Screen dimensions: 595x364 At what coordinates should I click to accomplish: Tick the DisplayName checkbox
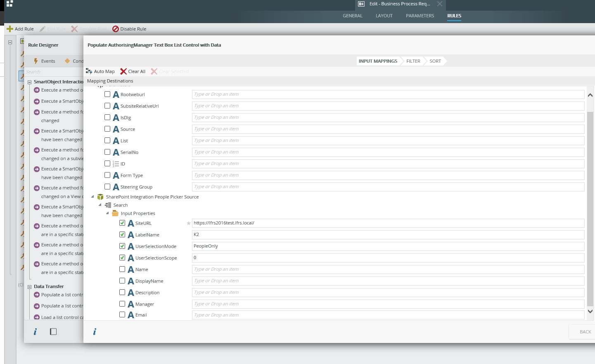122,281
